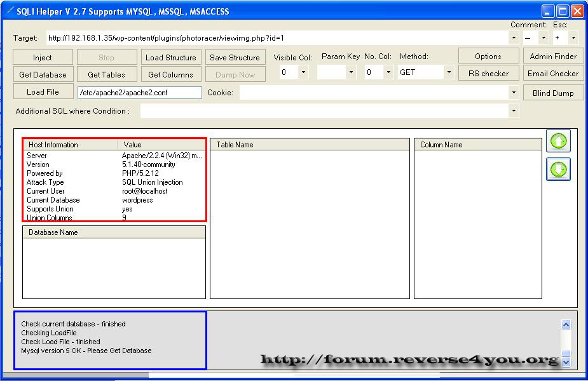Click the Column Name column header
588x381 pixels.
pos(478,145)
